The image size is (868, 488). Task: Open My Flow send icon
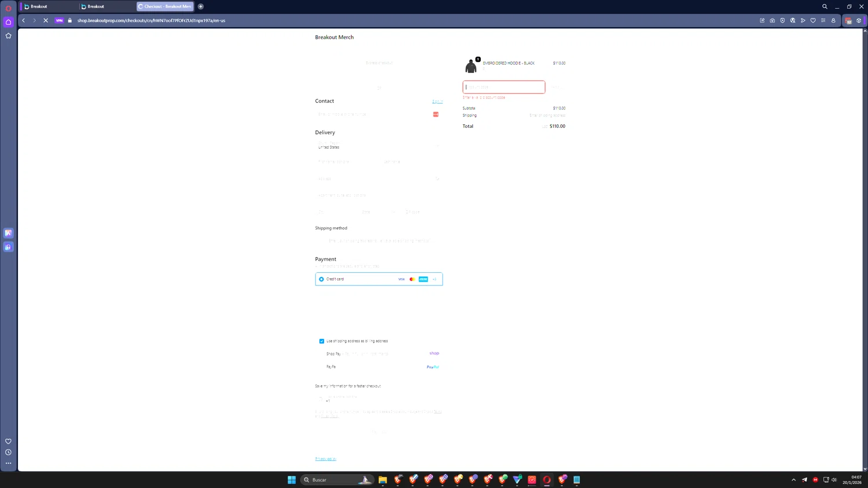pos(803,20)
